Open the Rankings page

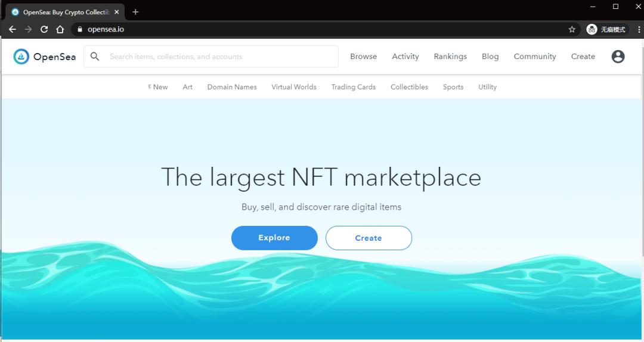point(450,56)
